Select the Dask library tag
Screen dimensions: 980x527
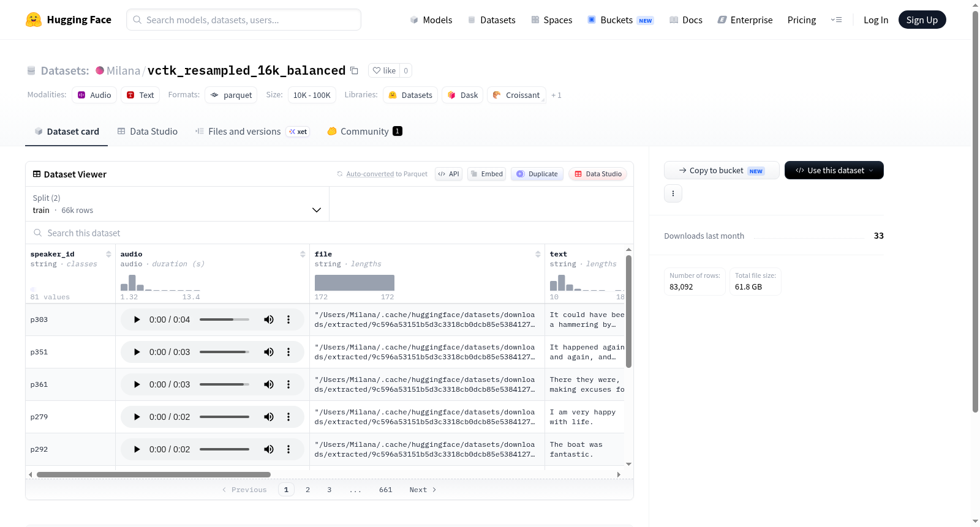point(462,95)
